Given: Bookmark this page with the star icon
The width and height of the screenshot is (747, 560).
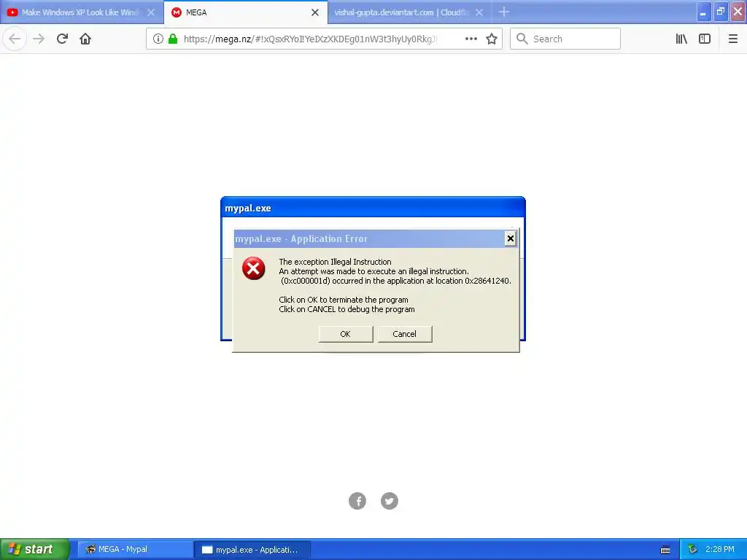Looking at the screenshot, I should pyautogui.click(x=492, y=39).
